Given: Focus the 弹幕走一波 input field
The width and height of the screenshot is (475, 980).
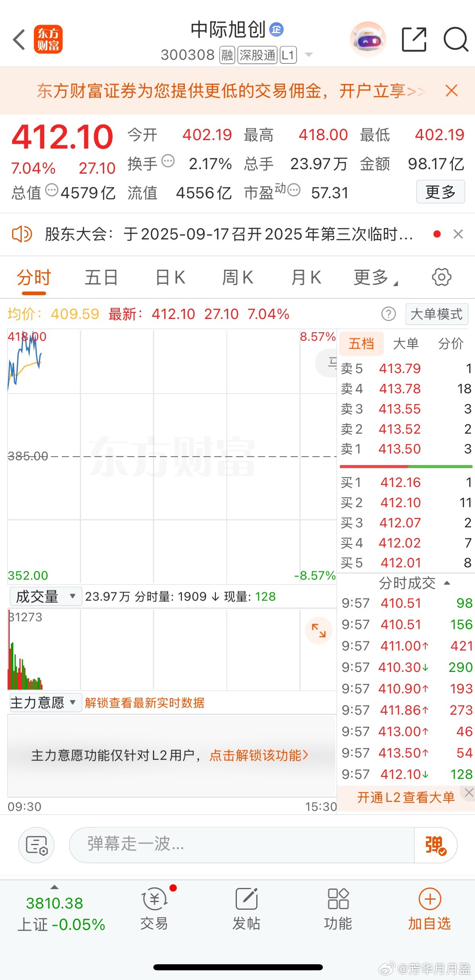Looking at the screenshot, I should (x=241, y=845).
